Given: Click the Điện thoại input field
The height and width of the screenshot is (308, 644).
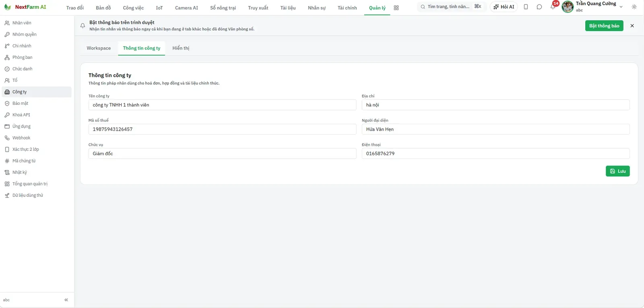Looking at the screenshot, I should tap(495, 154).
